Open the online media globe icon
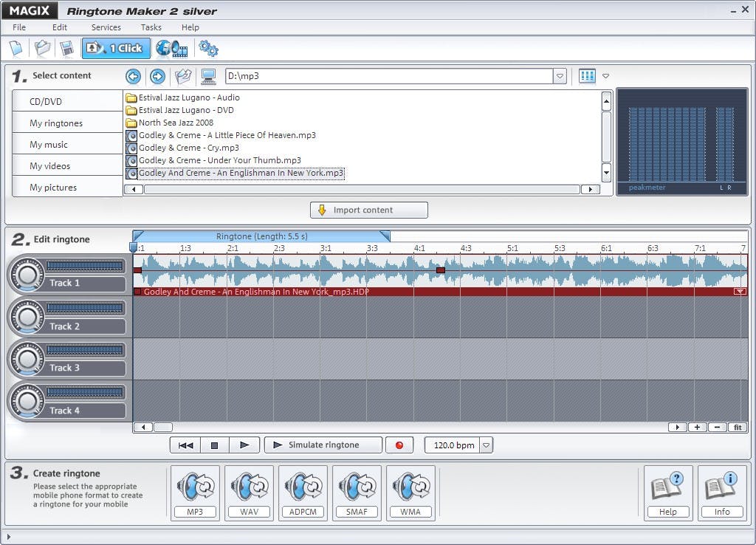756x545 pixels. (x=171, y=48)
